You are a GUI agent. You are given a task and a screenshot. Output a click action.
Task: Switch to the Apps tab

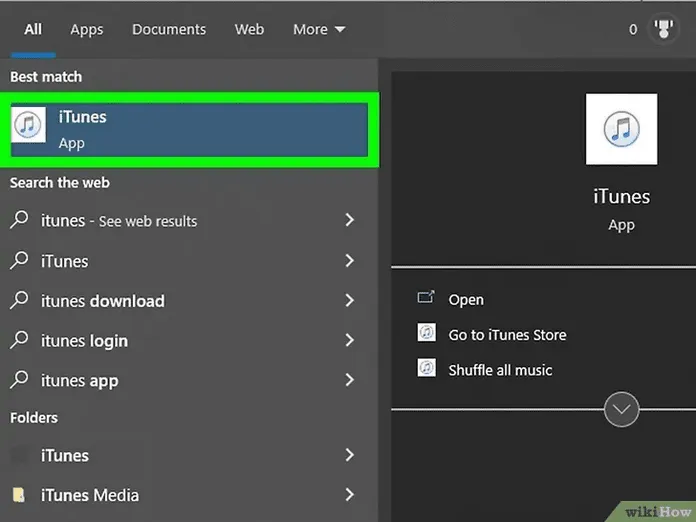(x=86, y=30)
